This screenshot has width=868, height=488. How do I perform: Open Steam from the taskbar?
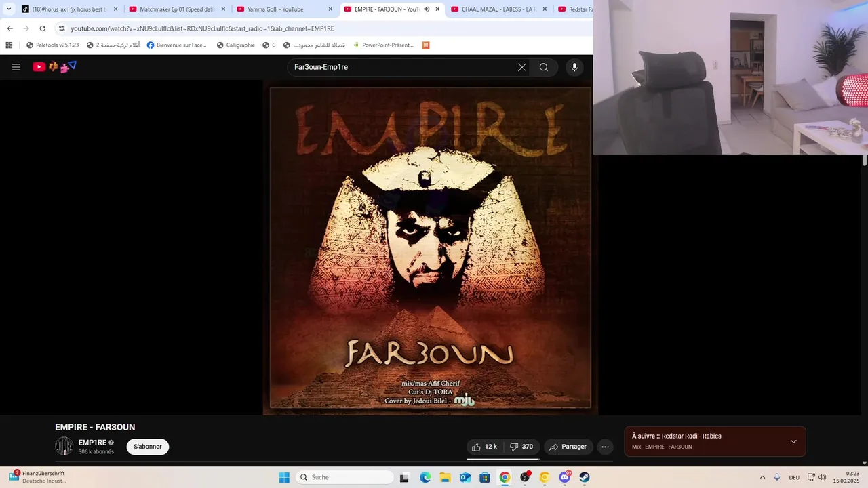pos(585,477)
